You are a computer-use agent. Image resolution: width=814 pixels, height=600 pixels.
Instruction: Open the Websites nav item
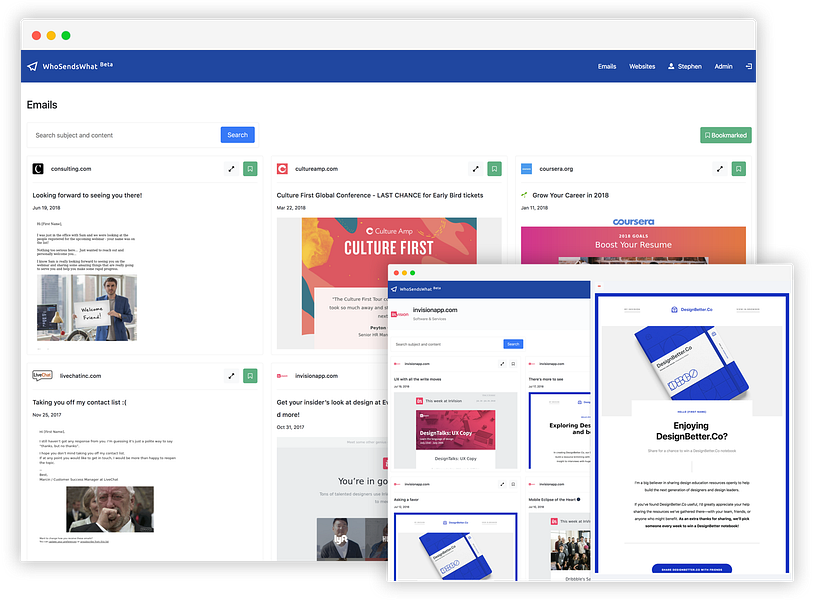point(642,66)
